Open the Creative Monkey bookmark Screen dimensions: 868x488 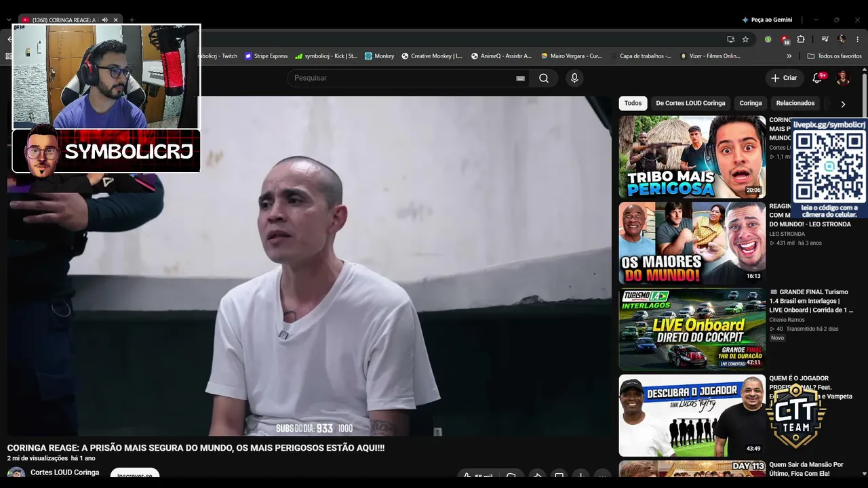(432, 56)
